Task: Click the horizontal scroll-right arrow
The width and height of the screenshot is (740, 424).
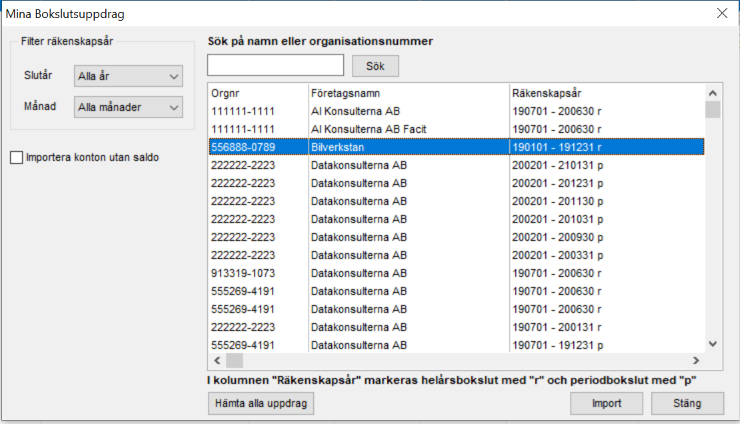Action: 696,361
